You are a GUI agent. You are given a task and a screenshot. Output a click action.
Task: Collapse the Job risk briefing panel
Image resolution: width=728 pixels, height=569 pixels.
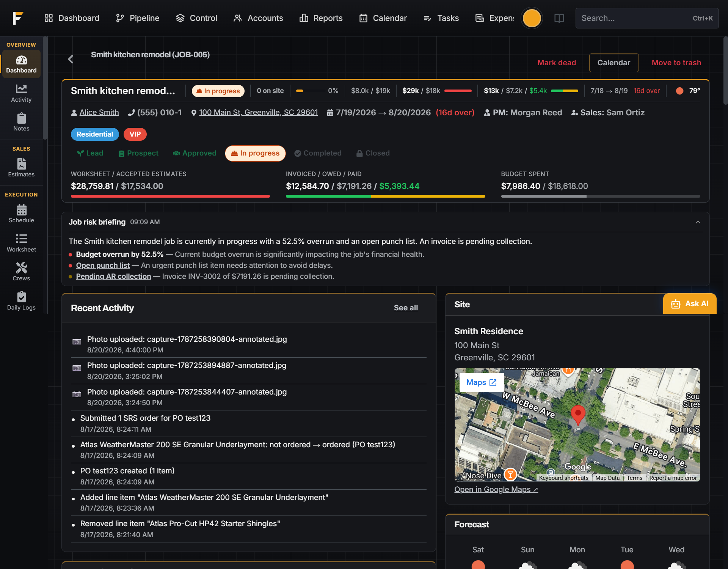coord(698,222)
